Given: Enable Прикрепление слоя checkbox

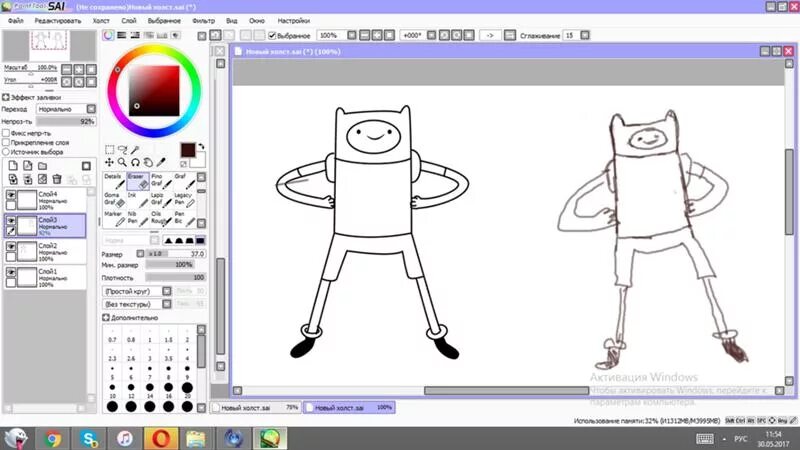Looking at the screenshot, I should [6, 142].
